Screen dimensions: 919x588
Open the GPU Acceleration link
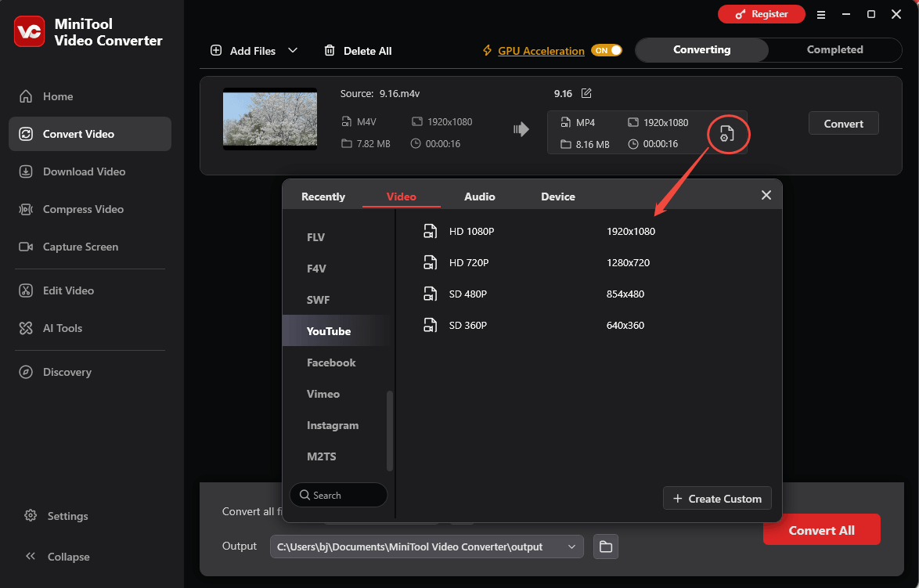(541, 51)
